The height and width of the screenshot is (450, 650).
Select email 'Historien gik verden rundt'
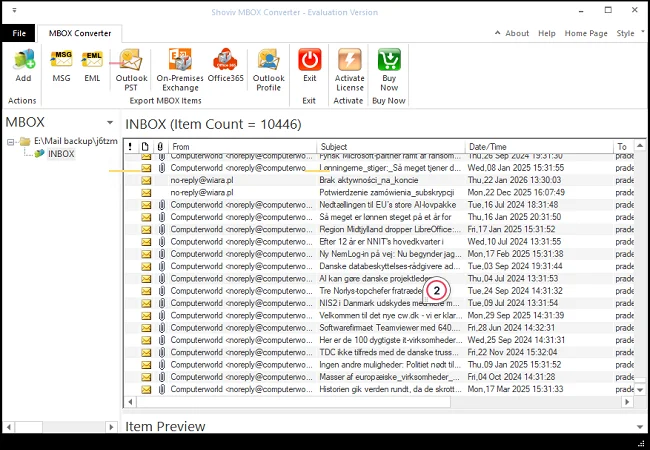380,389
